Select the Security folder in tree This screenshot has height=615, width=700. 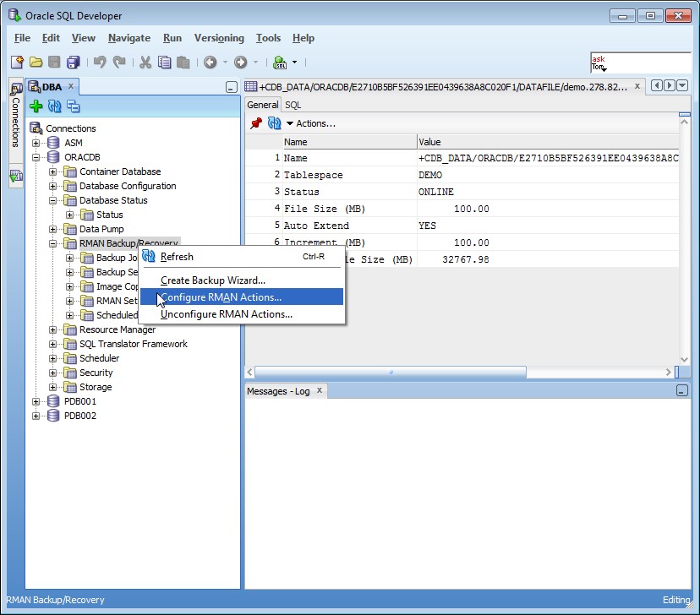click(x=96, y=373)
